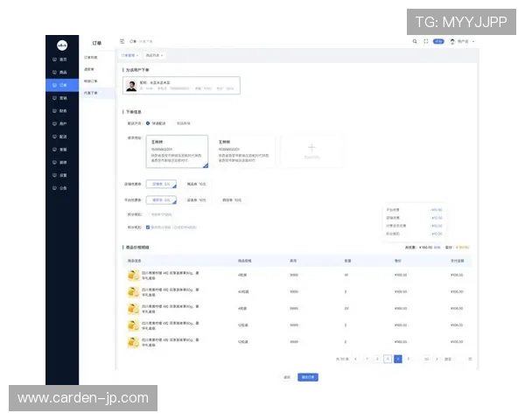The height and width of the screenshot is (420, 525).
Task: Open the 商品列表 tab dropdown
Action: [154, 55]
